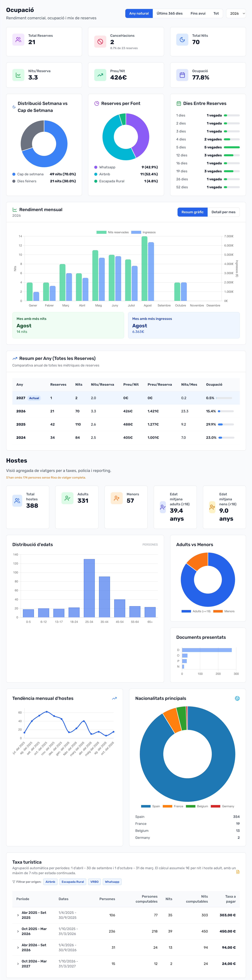Viewport: 252px width, 980px height.
Task: Click the Nits reservades legend swatch
Action: pos(101,232)
